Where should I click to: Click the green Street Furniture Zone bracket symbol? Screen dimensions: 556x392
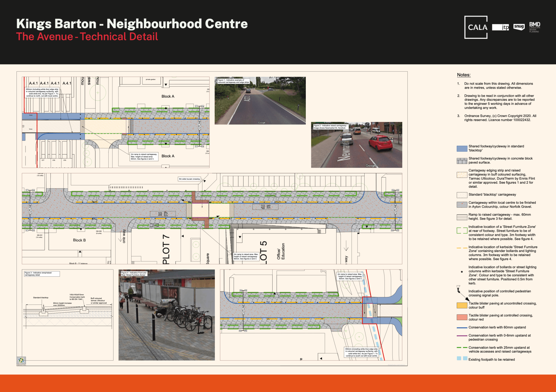point(462,231)
